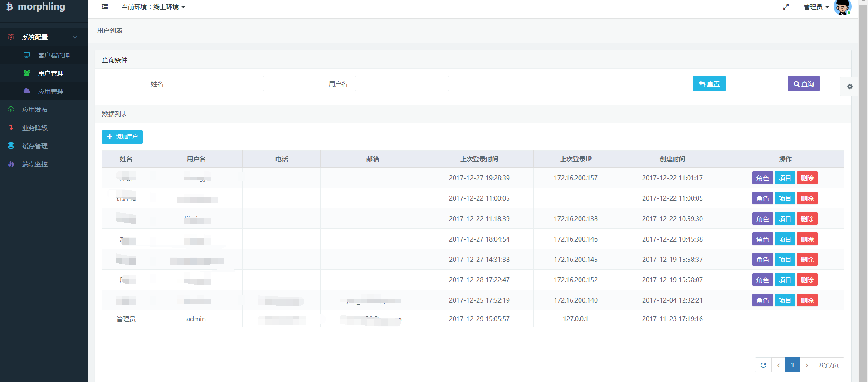Click the 应用发布 cloud upload icon
The width and height of the screenshot is (868, 382).
click(x=11, y=109)
